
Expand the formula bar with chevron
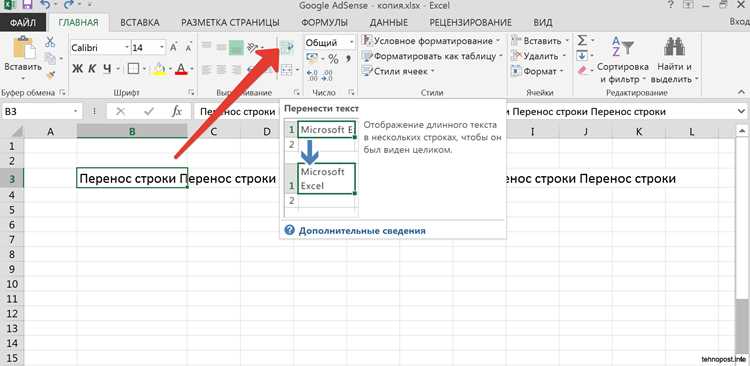tap(742, 111)
